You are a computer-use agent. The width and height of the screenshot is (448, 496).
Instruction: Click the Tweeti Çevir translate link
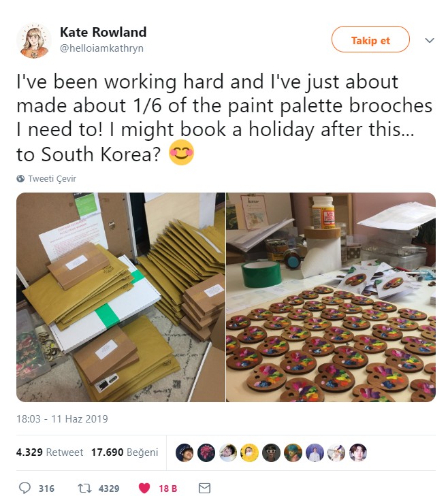click(52, 179)
